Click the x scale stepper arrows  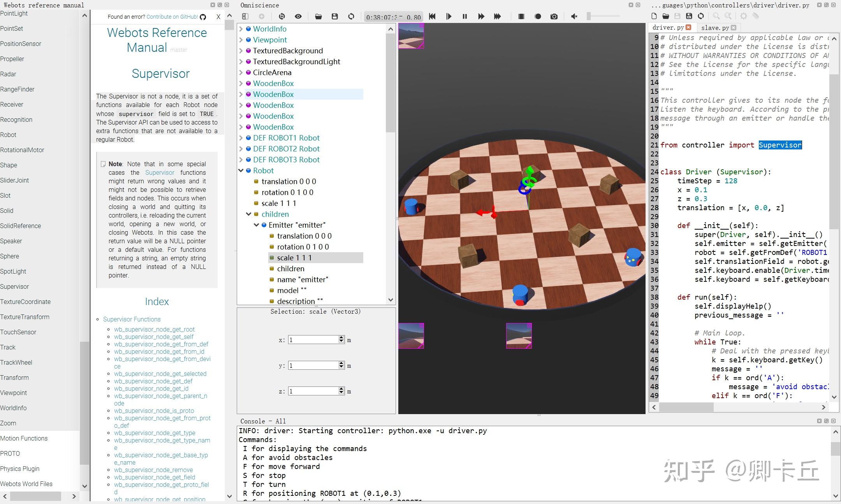click(x=341, y=340)
